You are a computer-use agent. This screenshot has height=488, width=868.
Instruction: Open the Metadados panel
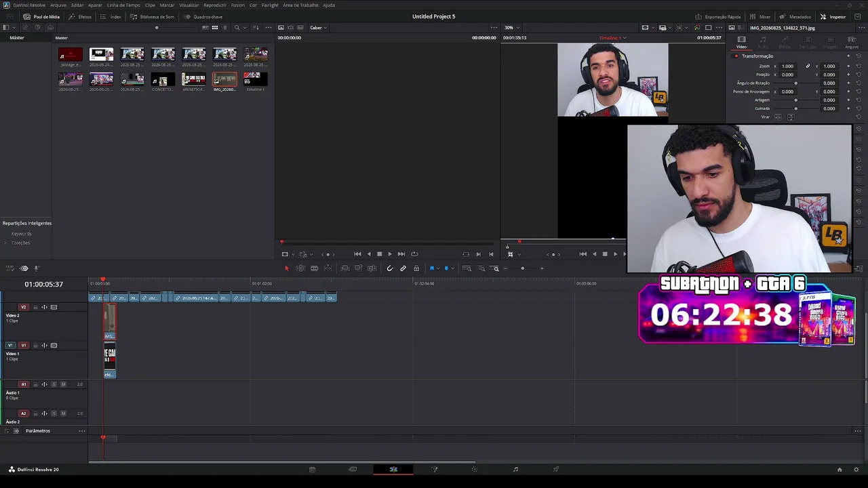click(x=795, y=17)
